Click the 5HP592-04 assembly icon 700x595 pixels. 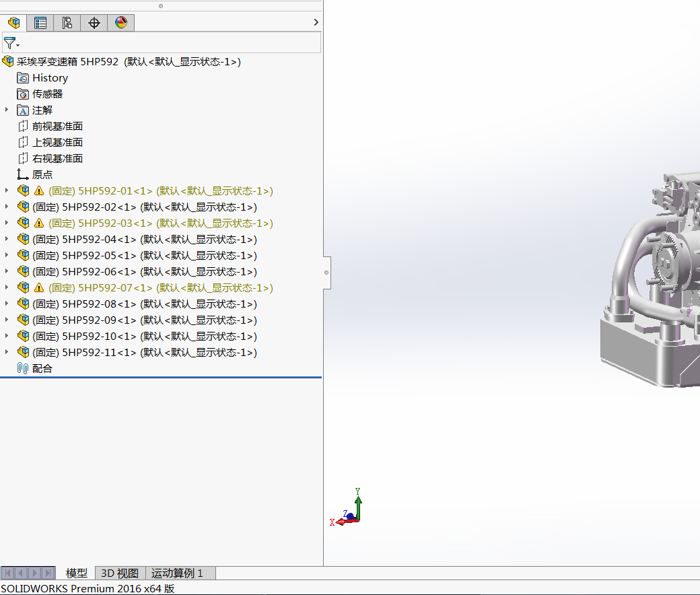click(x=23, y=239)
